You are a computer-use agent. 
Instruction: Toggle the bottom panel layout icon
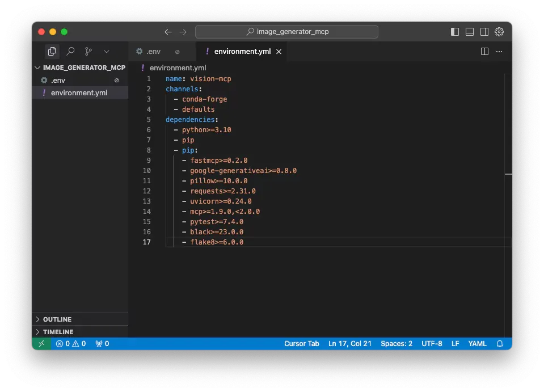(x=470, y=32)
